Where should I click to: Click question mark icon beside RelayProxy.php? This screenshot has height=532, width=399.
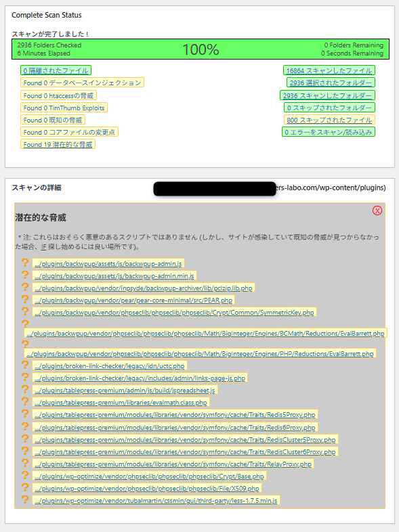(25, 463)
